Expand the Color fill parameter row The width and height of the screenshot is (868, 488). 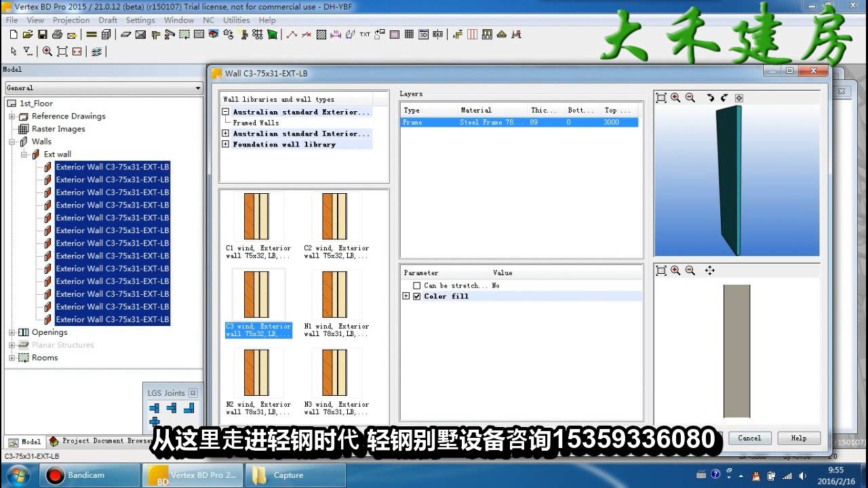[x=406, y=296]
